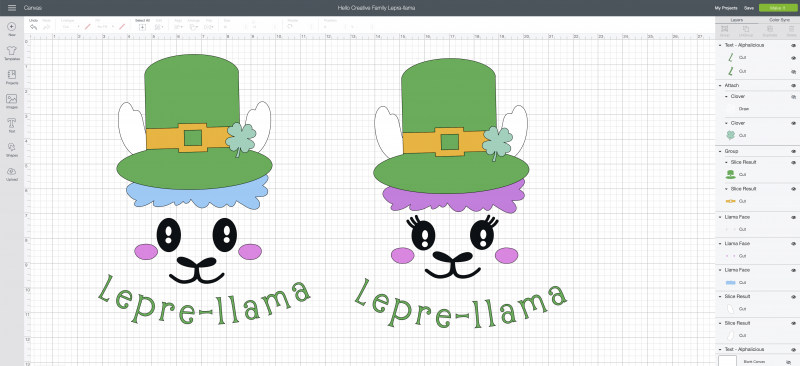Image resolution: width=800 pixels, height=366 pixels.
Task: Open the Flip dropdown
Action: point(209,27)
